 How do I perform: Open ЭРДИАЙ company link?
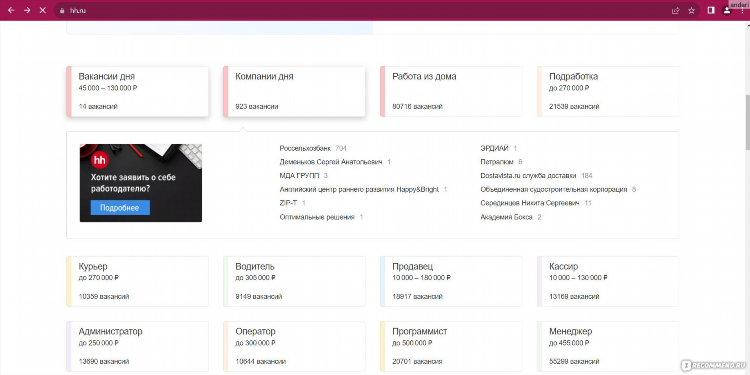pyautogui.click(x=495, y=148)
